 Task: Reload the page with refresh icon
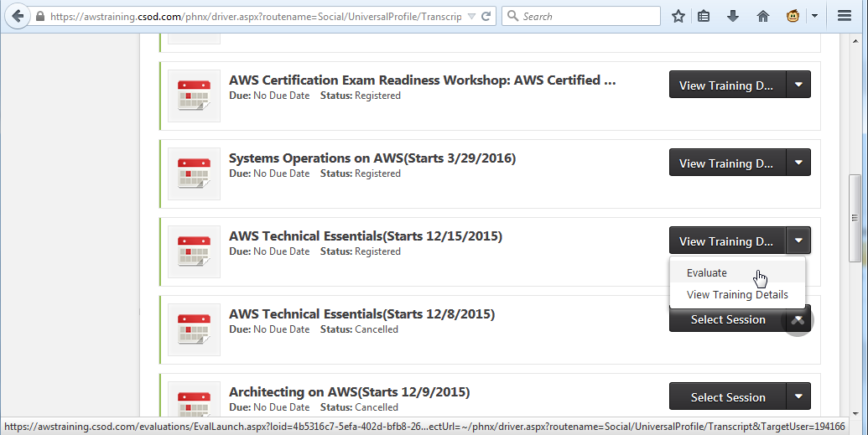486,17
